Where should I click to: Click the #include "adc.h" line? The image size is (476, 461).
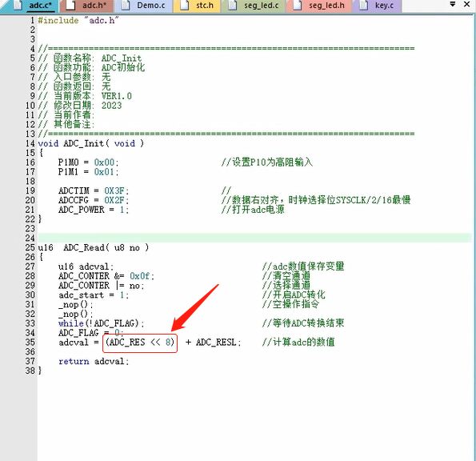tap(78, 20)
